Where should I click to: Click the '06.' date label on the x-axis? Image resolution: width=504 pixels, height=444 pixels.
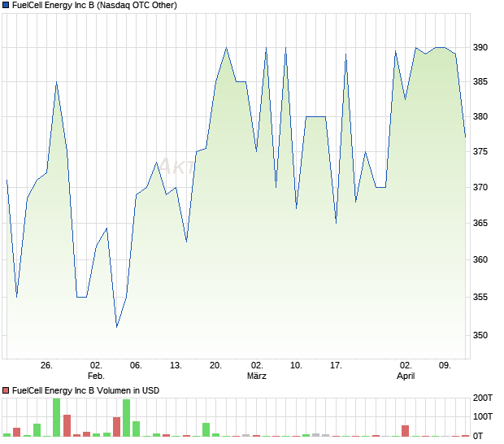click(x=136, y=366)
